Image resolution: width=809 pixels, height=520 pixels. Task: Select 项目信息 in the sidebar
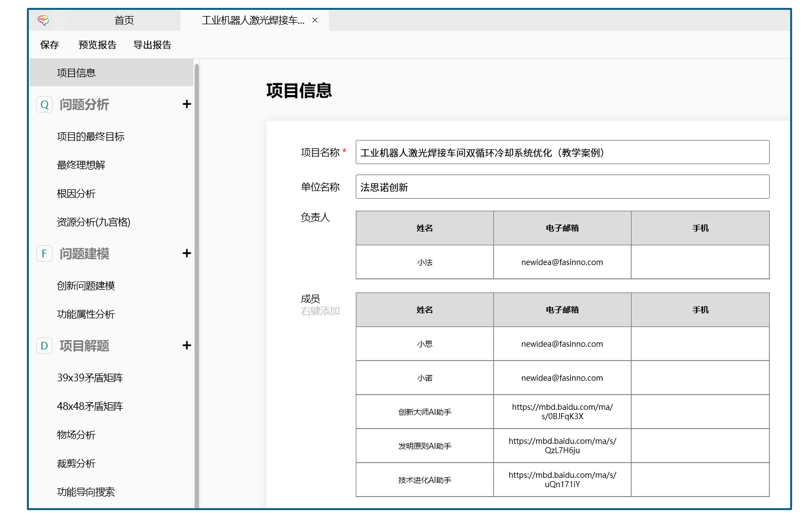(77, 73)
